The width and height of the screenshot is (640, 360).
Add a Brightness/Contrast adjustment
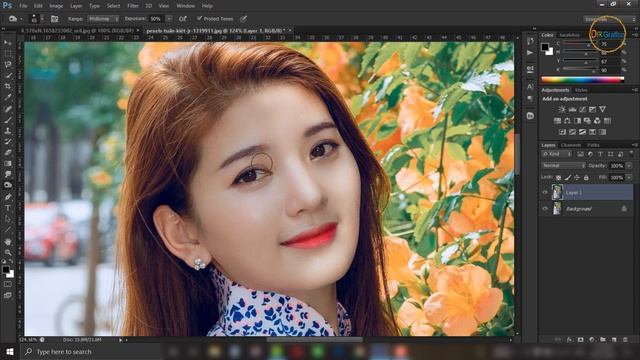pos(562,109)
